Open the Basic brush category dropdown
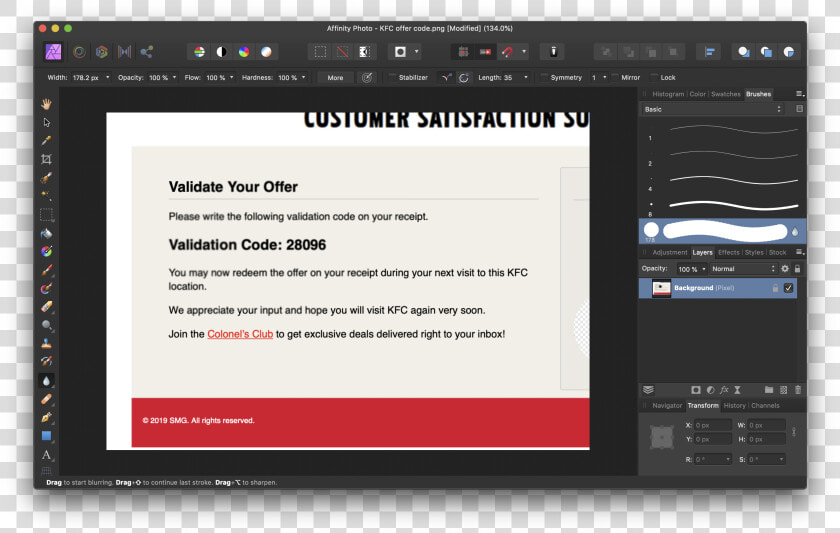This screenshot has height=533, width=840. [714, 109]
